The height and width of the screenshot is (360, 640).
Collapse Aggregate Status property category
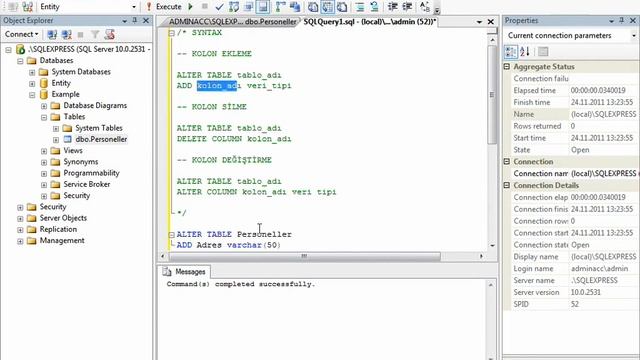coord(507,67)
